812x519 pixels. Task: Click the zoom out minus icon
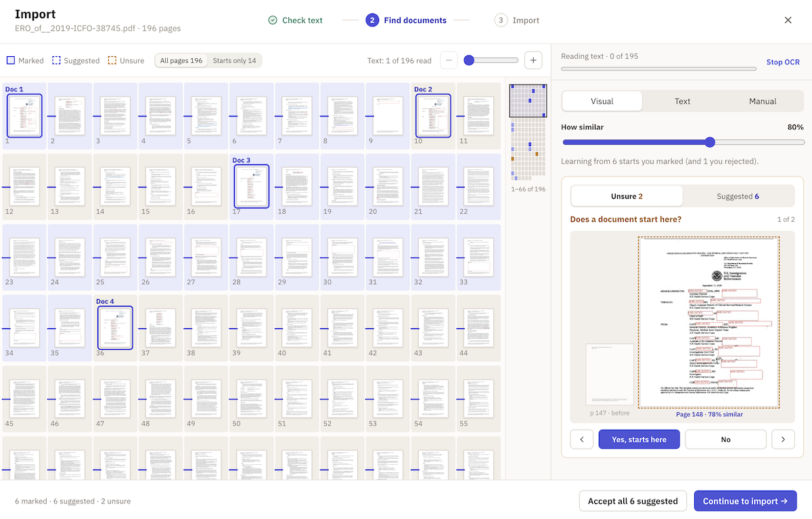pyautogui.click(x=449, y=60)
